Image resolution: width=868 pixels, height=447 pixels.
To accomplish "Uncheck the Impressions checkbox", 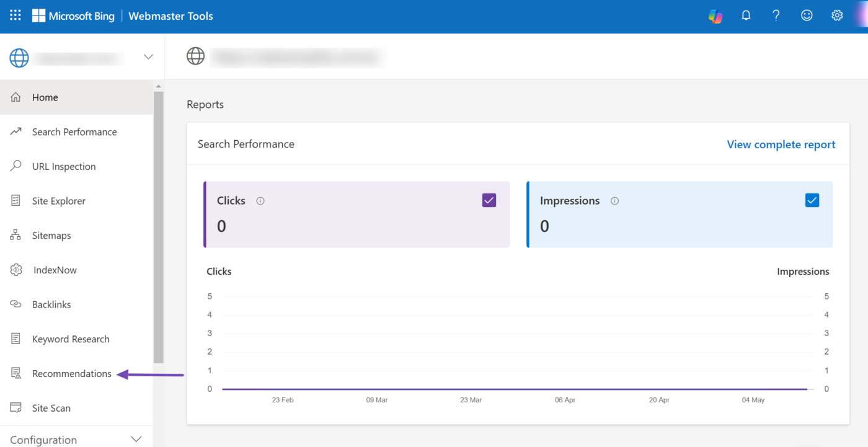I will tap(812, 200).
